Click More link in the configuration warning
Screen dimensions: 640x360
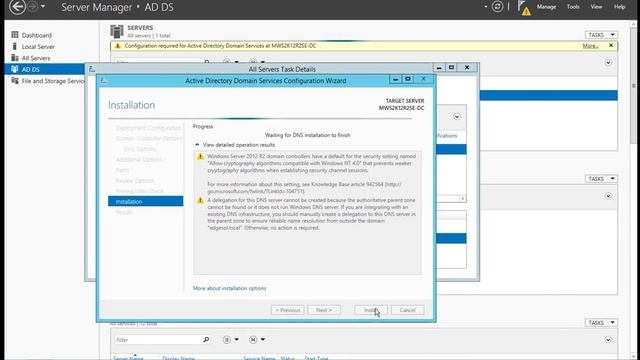click(x=590, y=46)
